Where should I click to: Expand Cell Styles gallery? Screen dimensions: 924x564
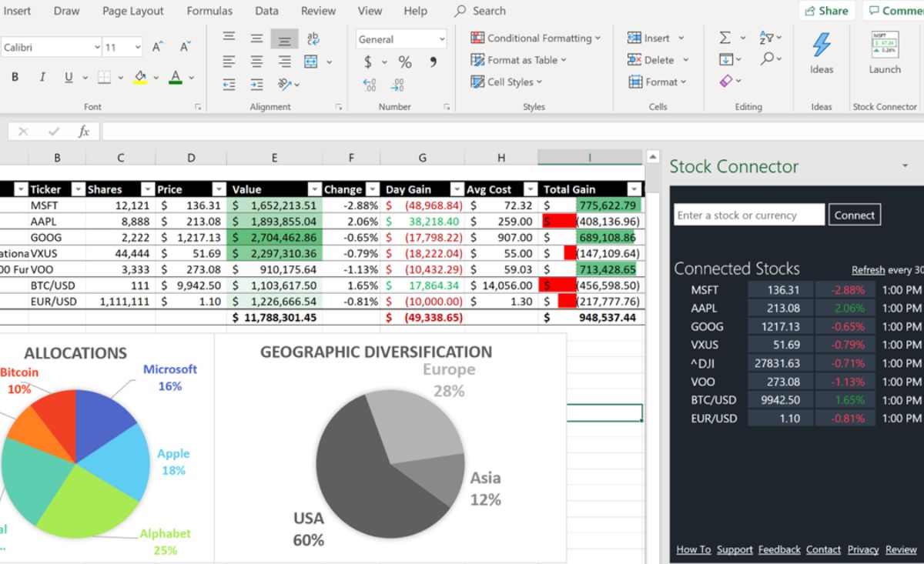[x=507, y=82]
